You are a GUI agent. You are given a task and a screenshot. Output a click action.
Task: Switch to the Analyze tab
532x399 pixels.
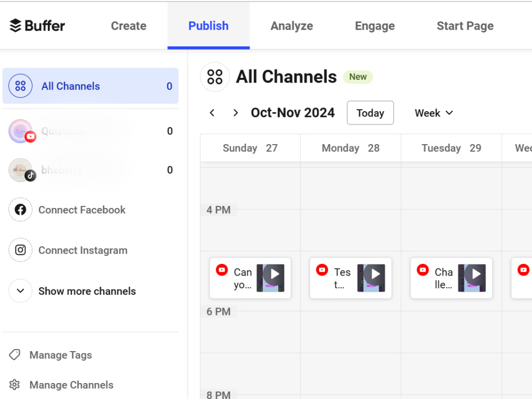[x=292, y=26]
